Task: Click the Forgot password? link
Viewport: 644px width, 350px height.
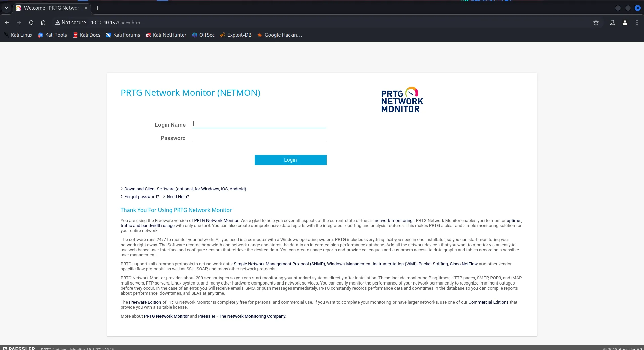Action: (142, 197)
